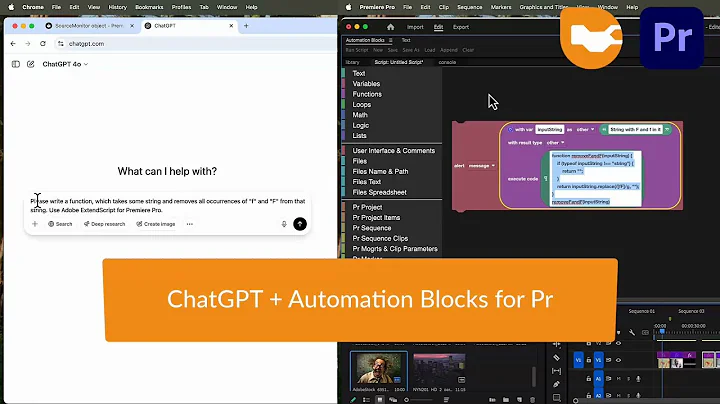Expand the Pr Sequence Clips category
This screenshot has height=404, width=720.
(380, 238)
